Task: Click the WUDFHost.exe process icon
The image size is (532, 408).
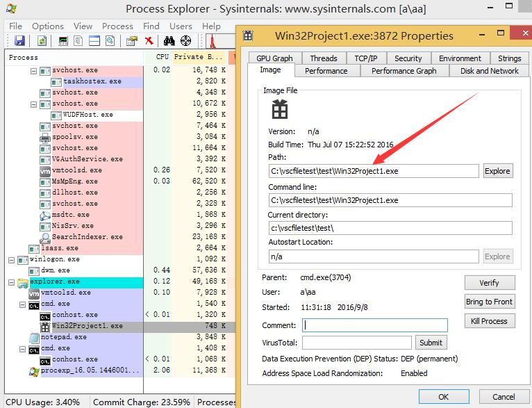Action: click(56, 115)
